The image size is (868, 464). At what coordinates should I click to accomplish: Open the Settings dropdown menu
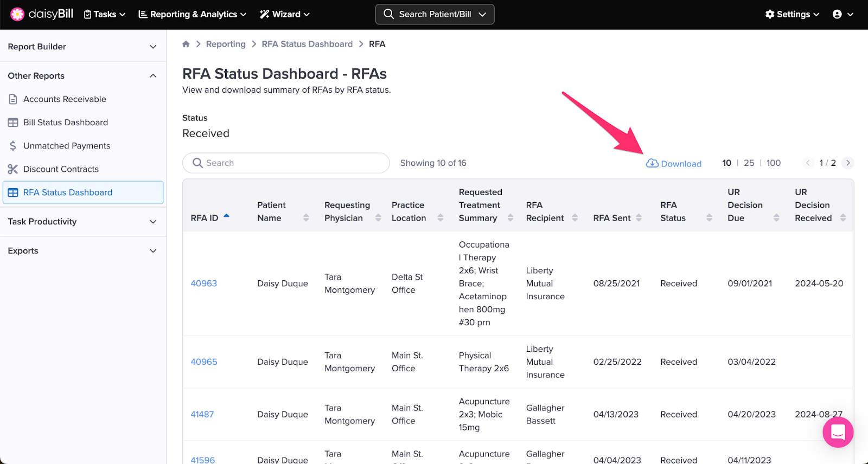coord(792,14)
